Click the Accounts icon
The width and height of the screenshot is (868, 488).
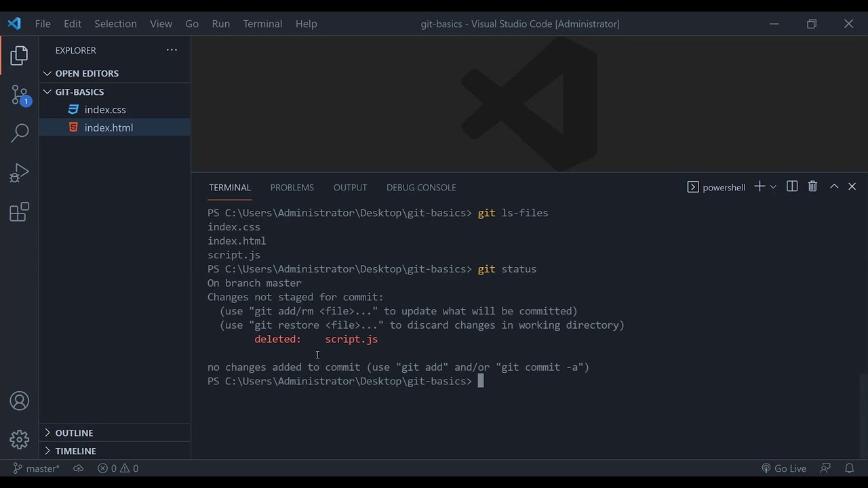click(x=20, y=401)
